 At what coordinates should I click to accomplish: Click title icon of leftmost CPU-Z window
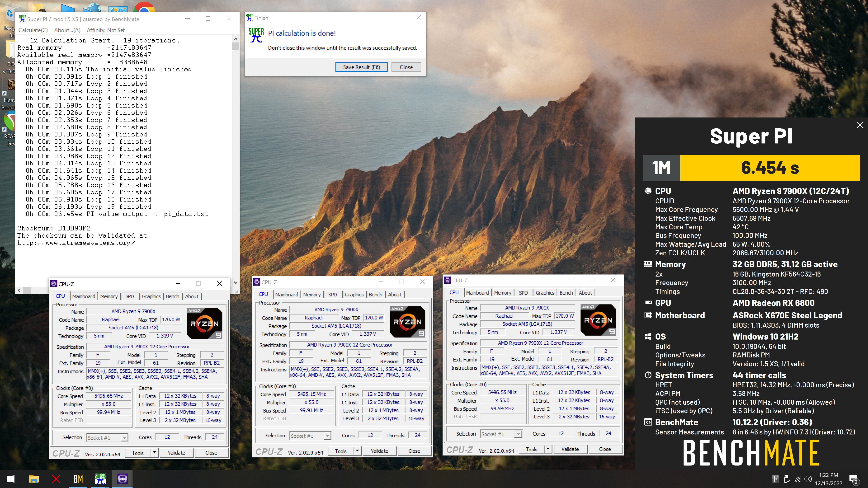54,284
